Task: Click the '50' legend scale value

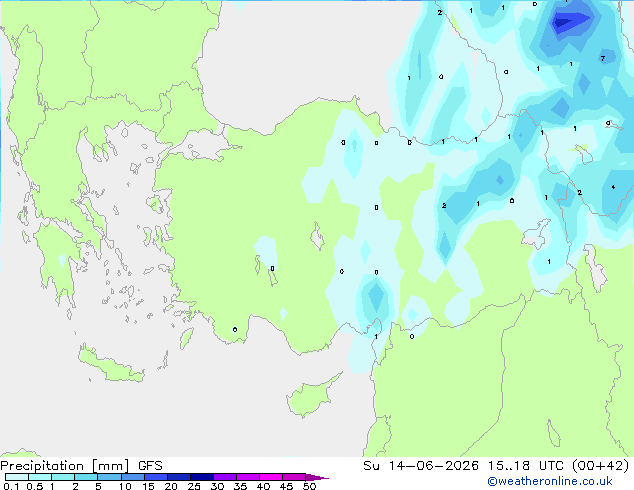Action: click(309, 486)
